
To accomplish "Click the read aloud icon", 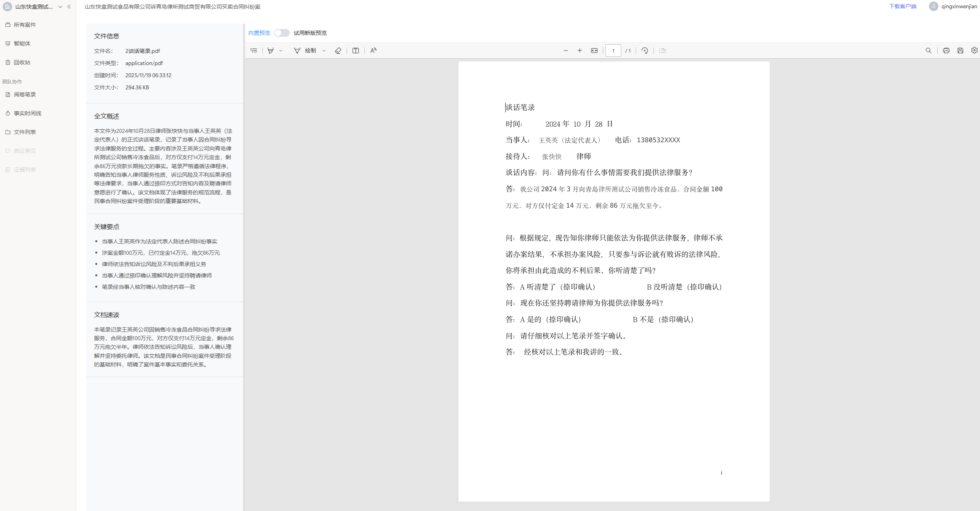I will [x=373, y=51].
